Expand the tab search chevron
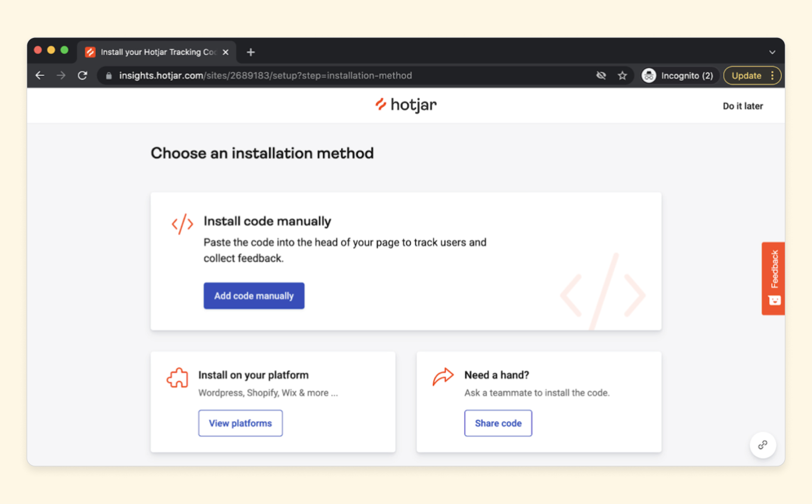 coord(772,52)
